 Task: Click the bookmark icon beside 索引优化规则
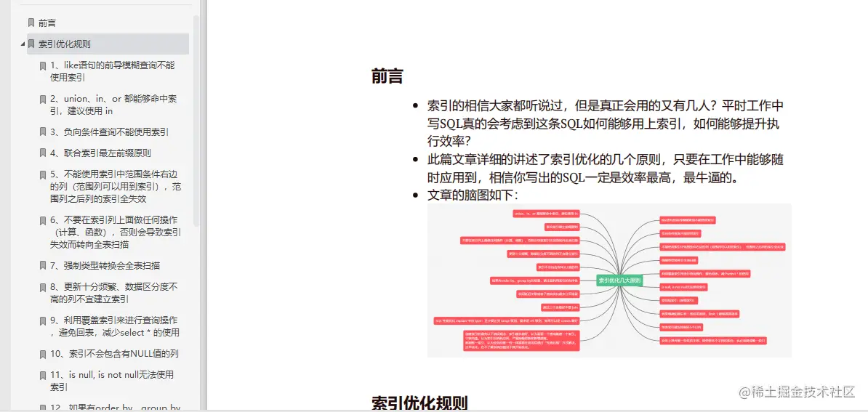tap(31, 44)
